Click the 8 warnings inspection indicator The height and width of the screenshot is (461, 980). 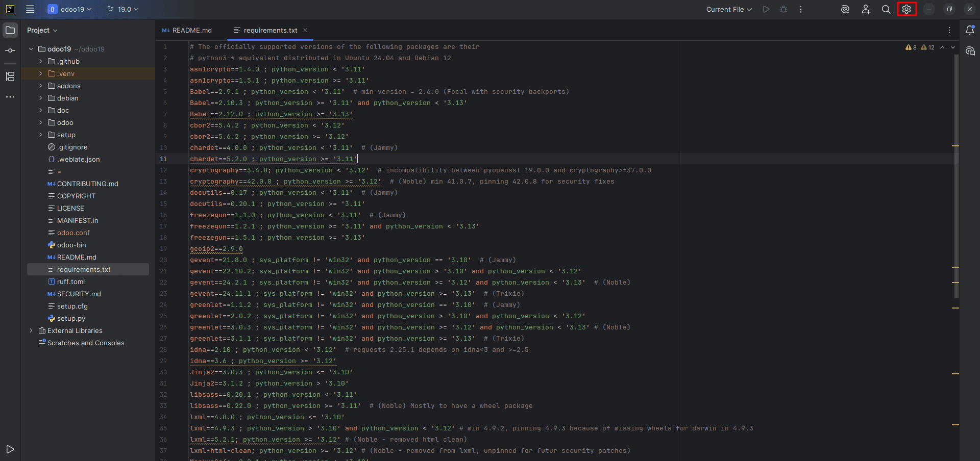point(911,47)
